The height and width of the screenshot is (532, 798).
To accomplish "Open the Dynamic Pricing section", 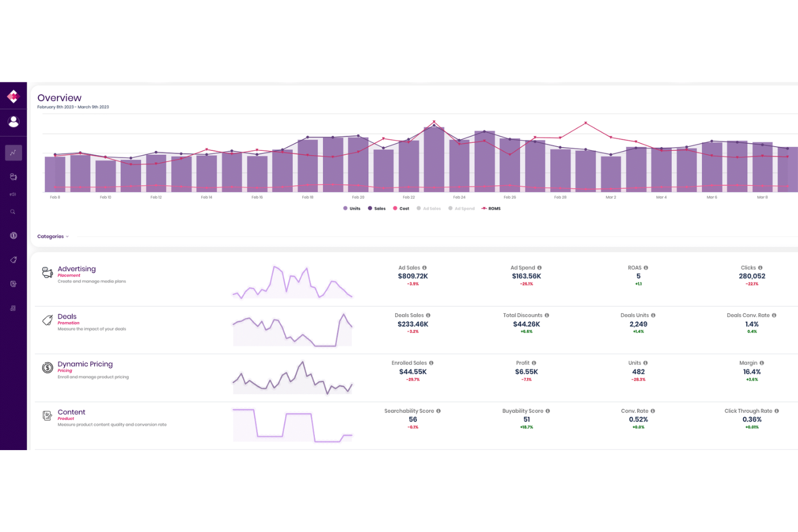I will (85, 364).
